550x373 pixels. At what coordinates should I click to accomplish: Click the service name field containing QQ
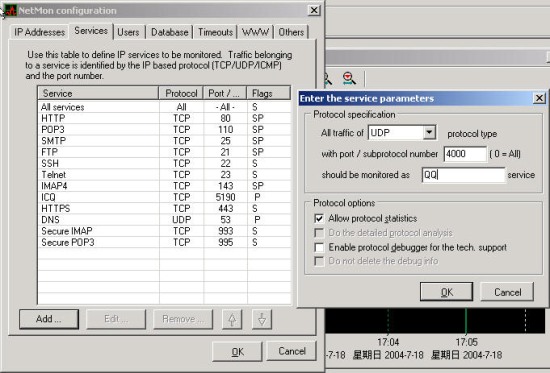tap(463, 175)
